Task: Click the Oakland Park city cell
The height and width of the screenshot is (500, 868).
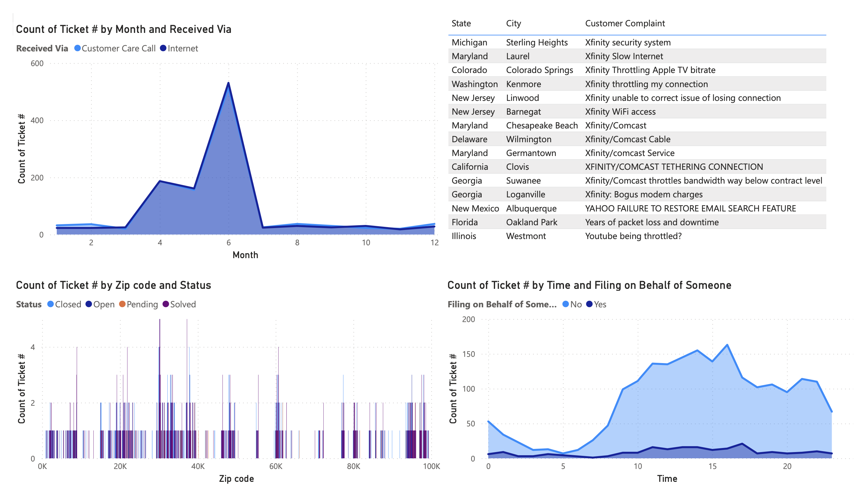Action: 531,222
